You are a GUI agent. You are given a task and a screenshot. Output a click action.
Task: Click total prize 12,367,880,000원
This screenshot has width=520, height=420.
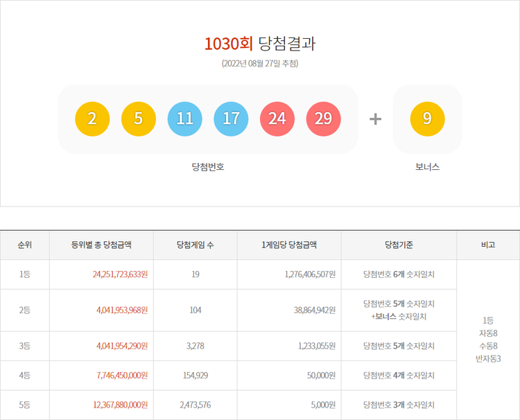121,405
